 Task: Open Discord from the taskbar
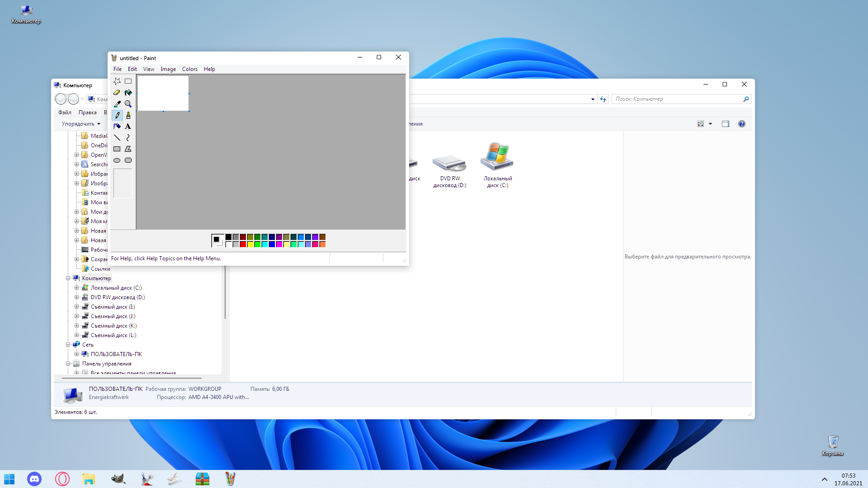(34, 479)
